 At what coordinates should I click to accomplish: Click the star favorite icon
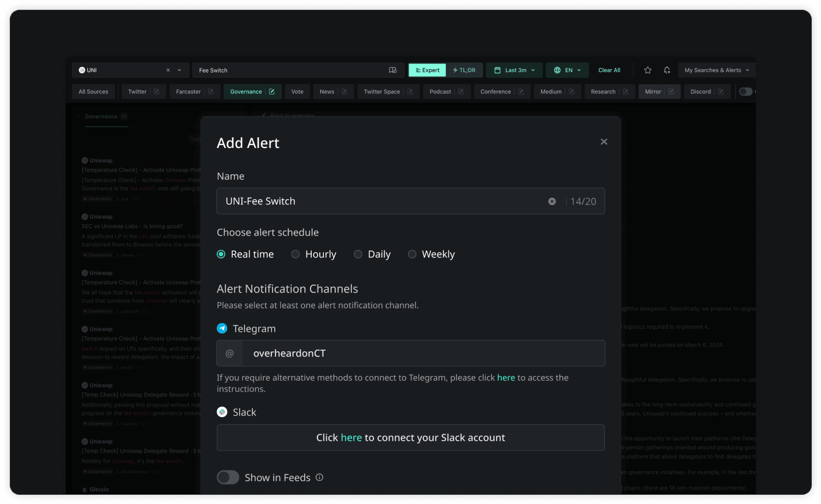click(648, 70)
